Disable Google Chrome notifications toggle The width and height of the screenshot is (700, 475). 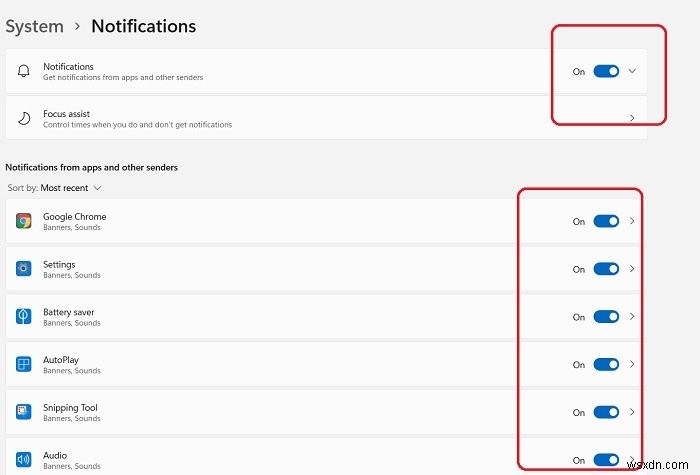tap(606, 221)
